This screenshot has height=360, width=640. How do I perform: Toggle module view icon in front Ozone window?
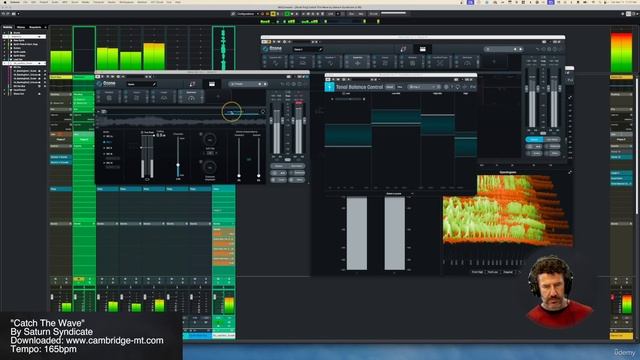click(x=211, y=84)
